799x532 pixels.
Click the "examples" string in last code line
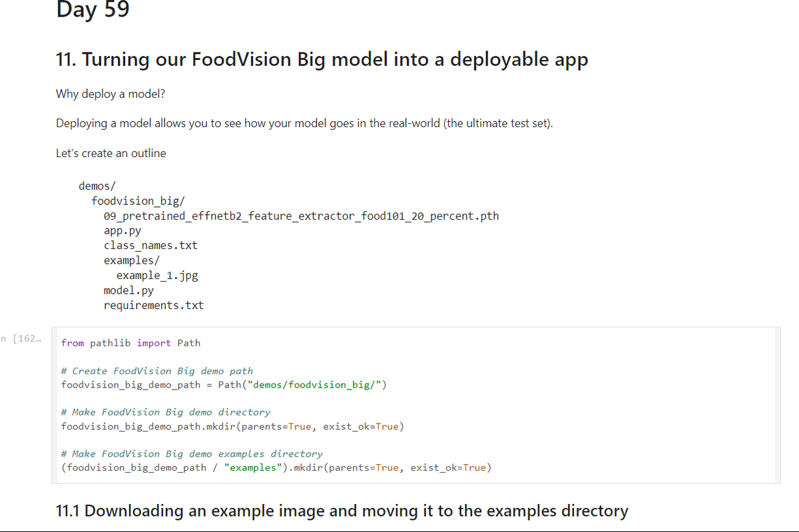(x=252, y=467)
